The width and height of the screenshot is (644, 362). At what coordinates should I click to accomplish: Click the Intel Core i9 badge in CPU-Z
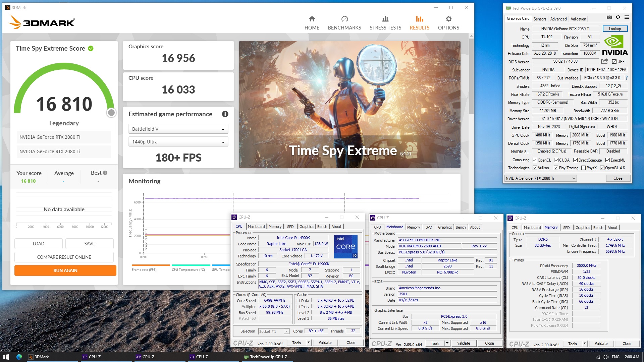tap(346, 246)
